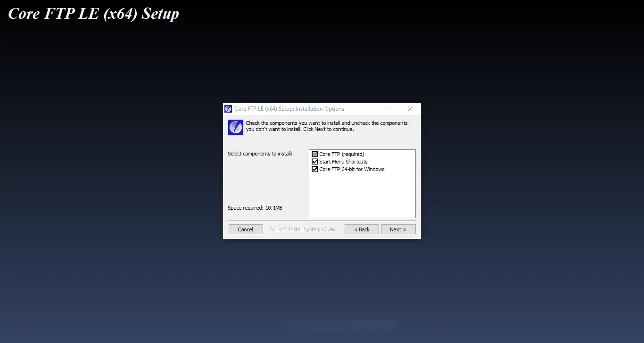Close the setup dialog with X
644x343 pixels.
coord(410,109)
